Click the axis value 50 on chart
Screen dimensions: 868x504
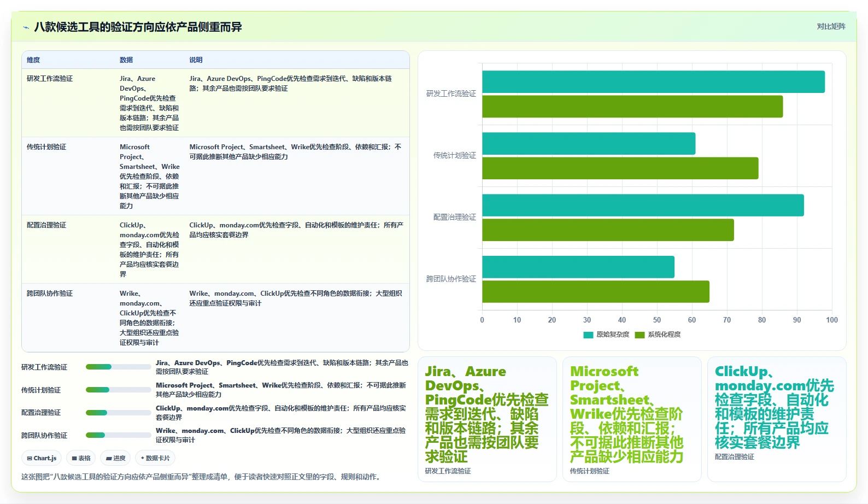point(657,320)
